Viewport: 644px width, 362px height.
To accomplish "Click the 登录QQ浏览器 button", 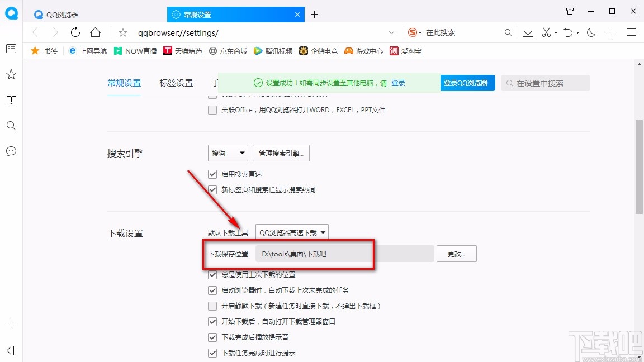I will 467,82.
